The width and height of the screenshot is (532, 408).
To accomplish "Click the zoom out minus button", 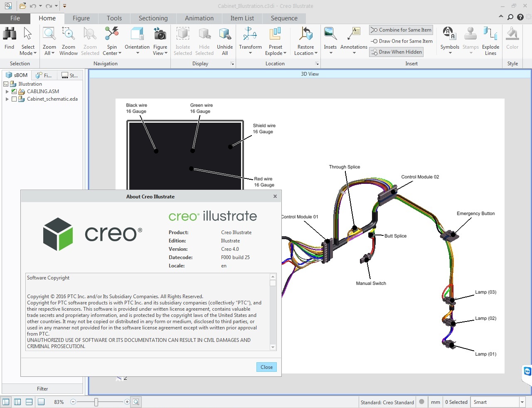I will 73,402.
